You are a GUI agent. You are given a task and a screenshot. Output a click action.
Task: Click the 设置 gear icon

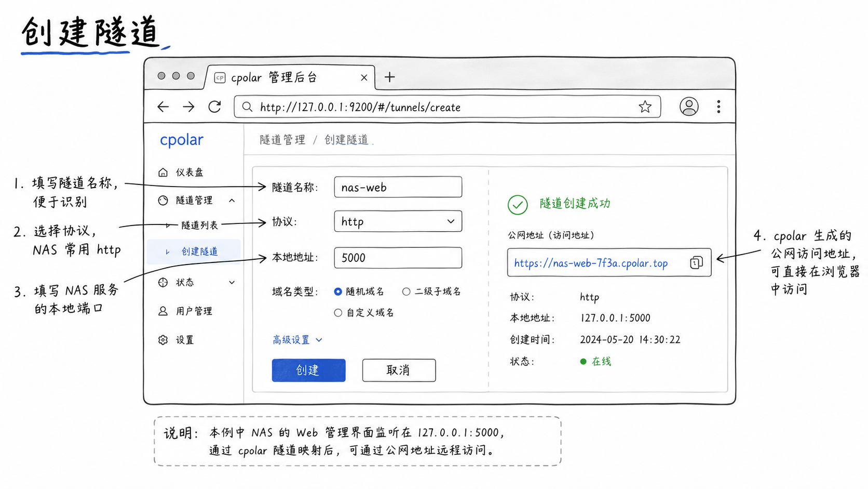(163, 340)
